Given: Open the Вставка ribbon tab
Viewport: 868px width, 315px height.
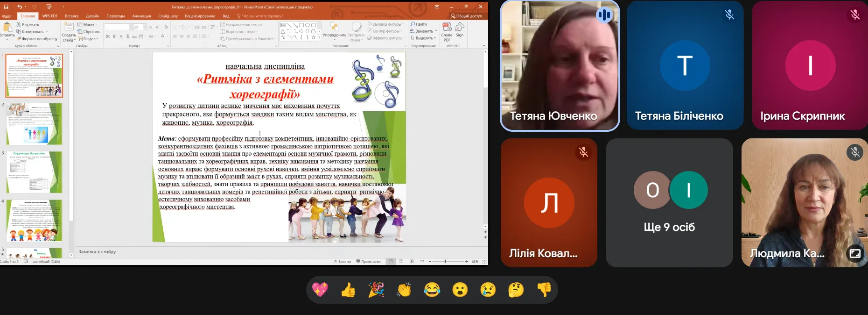Looking at the screenshot, I should 71,16.
